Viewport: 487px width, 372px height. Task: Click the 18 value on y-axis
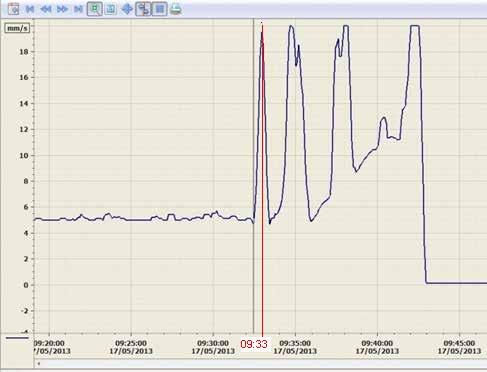[x=23, y=52]
